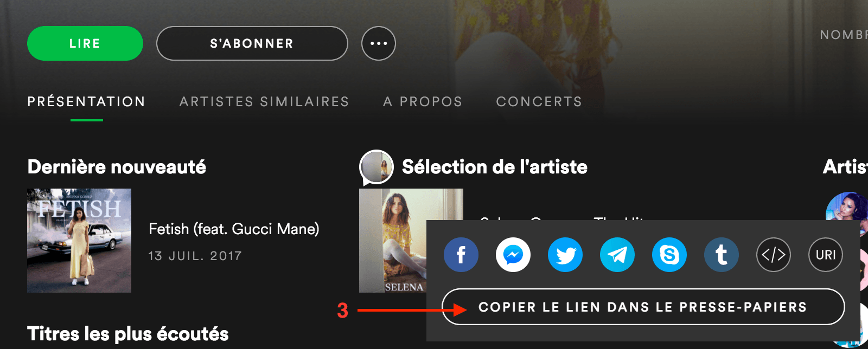868x349 pixels.
Task: Open the three-dots more options menu
Action: click(x=379, y=43)
